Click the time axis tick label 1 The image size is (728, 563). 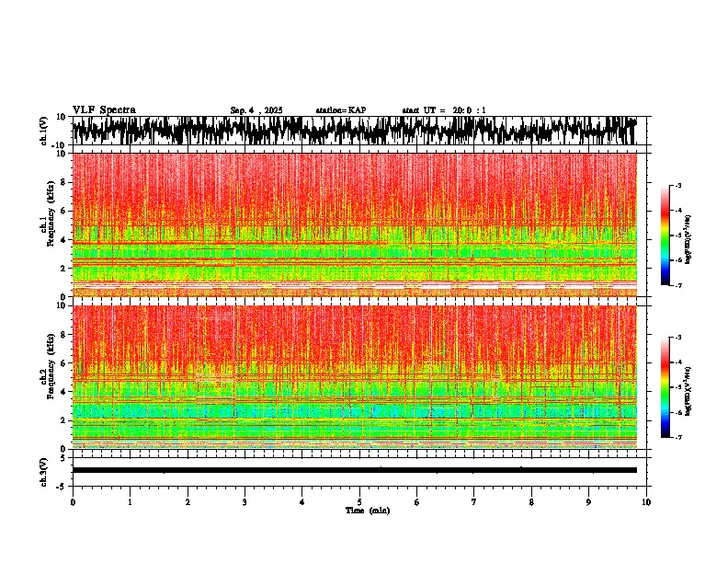pyautogui.click(x=130, y=502)
